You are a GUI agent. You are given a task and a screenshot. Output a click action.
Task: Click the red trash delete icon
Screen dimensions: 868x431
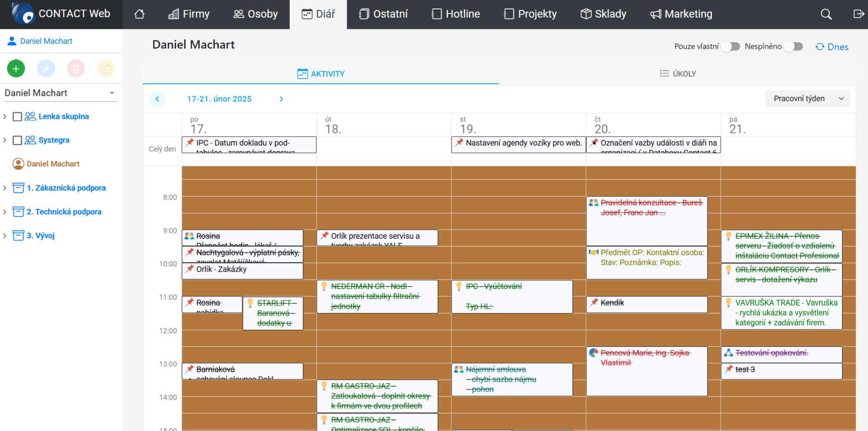point(76,69)
